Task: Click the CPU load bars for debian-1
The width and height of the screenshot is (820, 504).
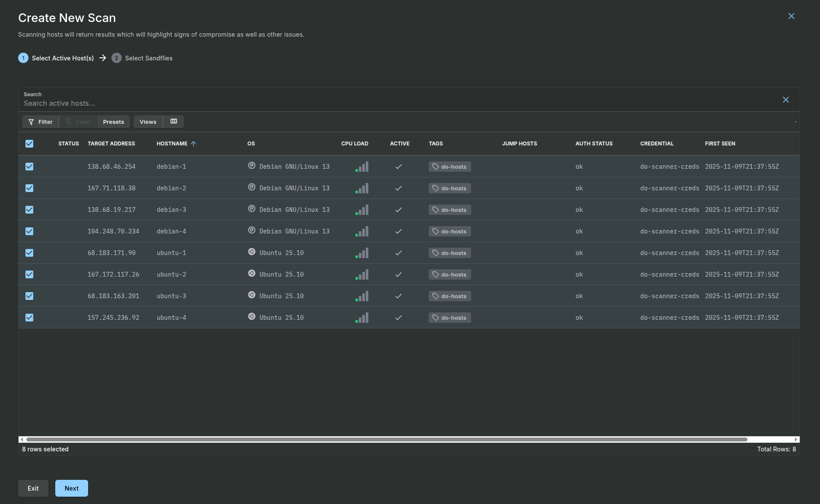Action: coord(362,166)
